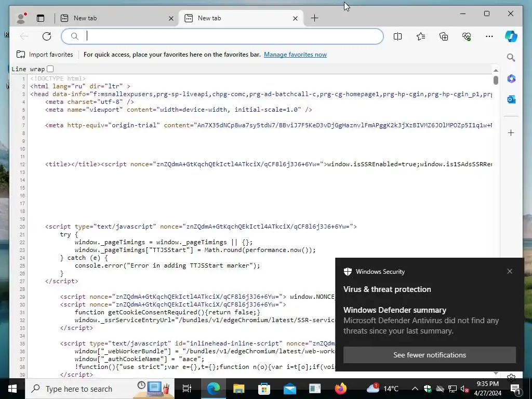532x399 pixels.
Task: Open Collections from the toolbar
Action: coord(444,36)
